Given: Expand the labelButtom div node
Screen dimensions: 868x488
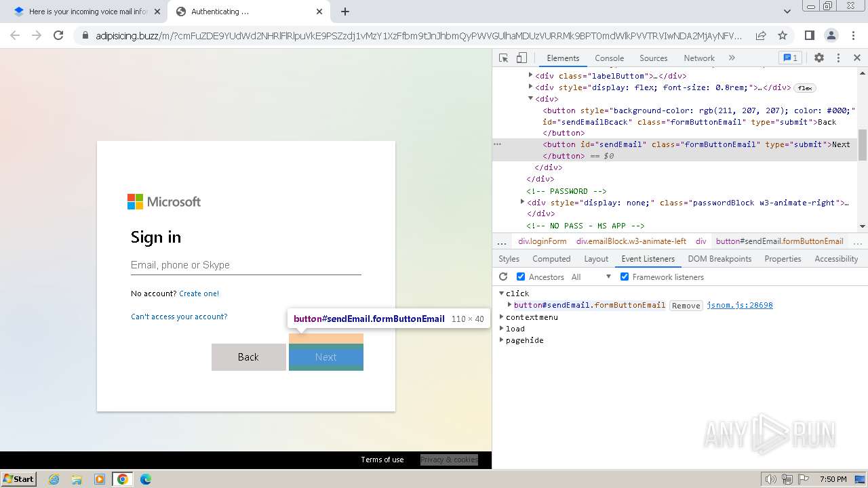Looking at the screenshot, I should [531, 75].
